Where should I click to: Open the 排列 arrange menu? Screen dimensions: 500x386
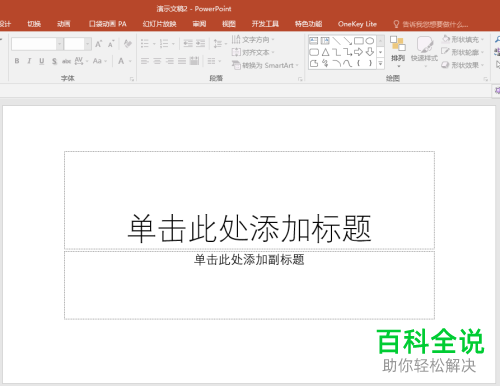[398, 51]
